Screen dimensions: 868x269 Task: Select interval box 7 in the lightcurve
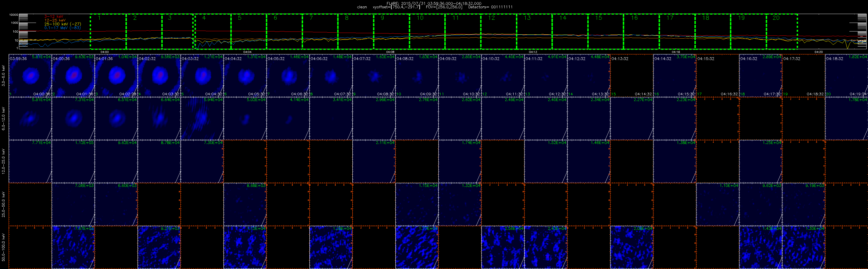[320, 31]
